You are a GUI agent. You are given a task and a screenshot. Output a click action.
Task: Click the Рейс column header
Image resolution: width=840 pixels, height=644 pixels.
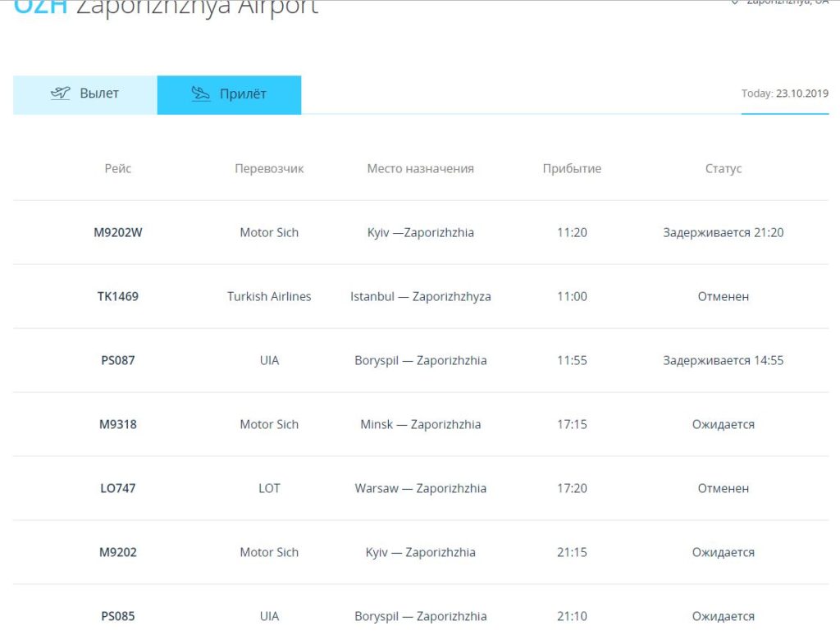[x=118, y=168]
